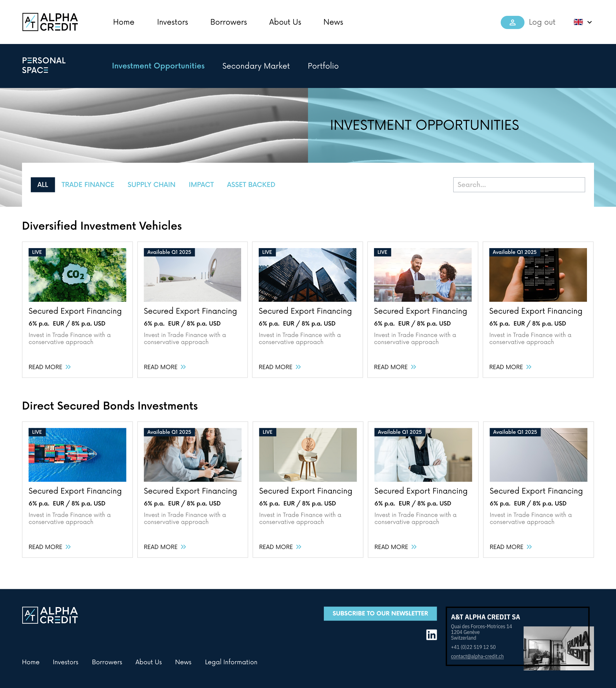The width and height of the screenshot is (616, 688).
Task: Open the Investors menu in header
Action: [x=172, y=22]
